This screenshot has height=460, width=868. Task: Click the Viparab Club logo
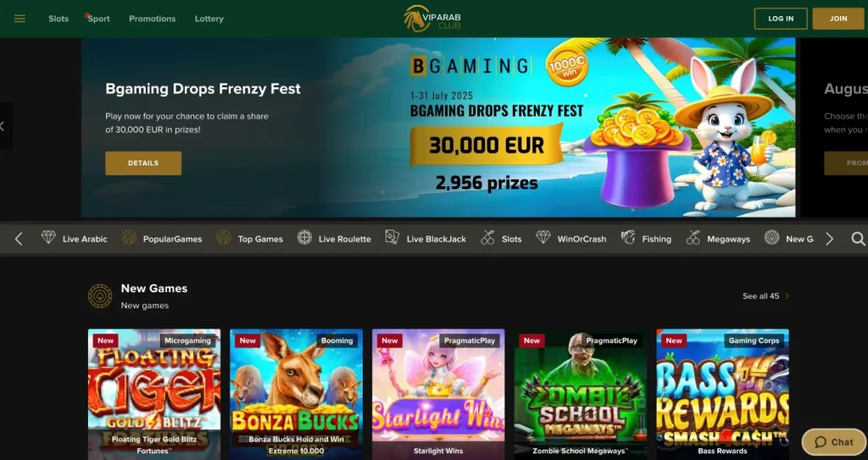[x=432, y=19]
